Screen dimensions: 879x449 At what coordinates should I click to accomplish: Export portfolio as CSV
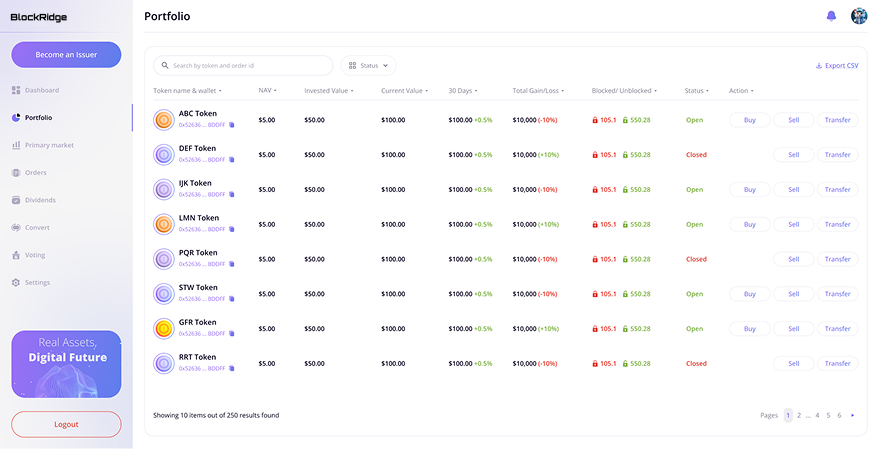click(x=837, y=66)
